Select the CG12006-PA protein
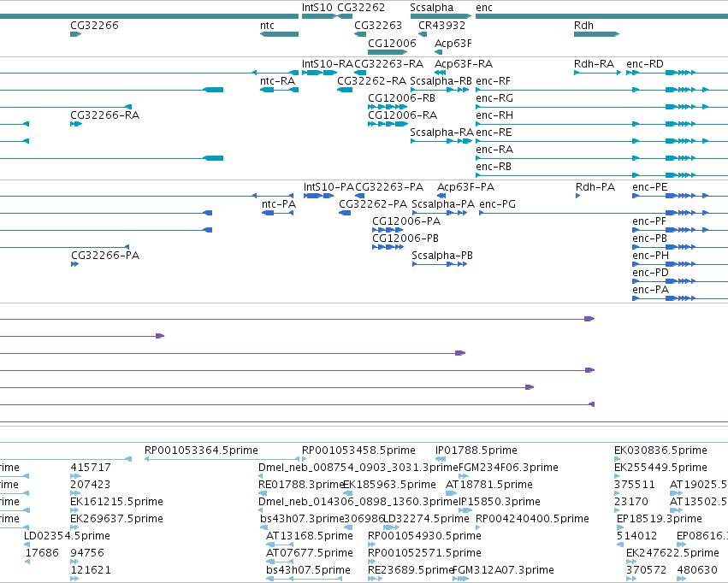Screen dimensions: 728x583 point(388,230)
